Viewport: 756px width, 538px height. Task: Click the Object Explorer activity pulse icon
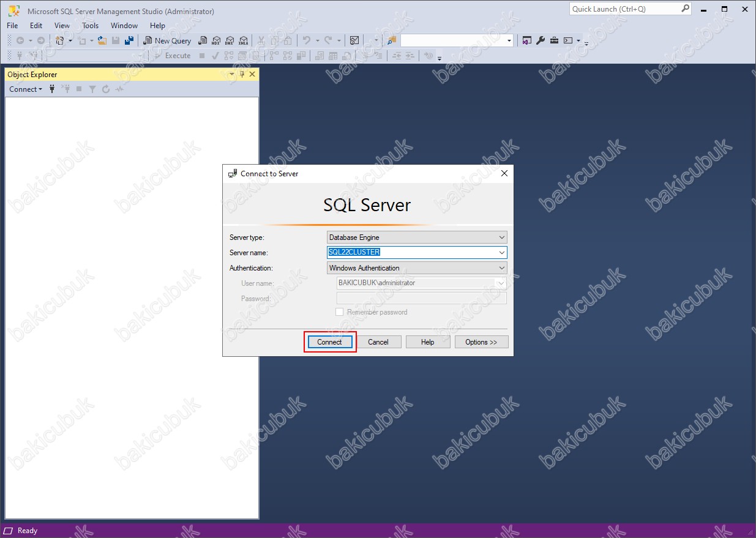[119, 89]
